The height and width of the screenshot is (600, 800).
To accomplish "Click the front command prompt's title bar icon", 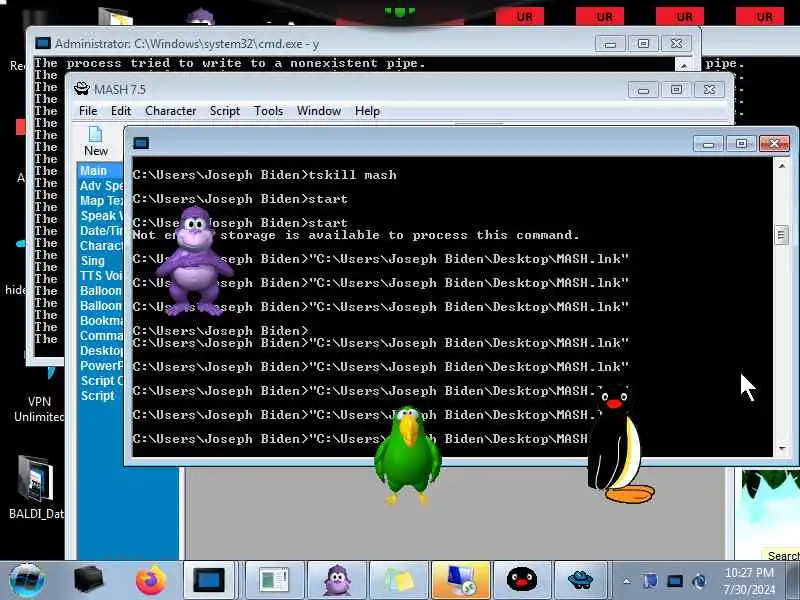I will [x=141, y=143].
